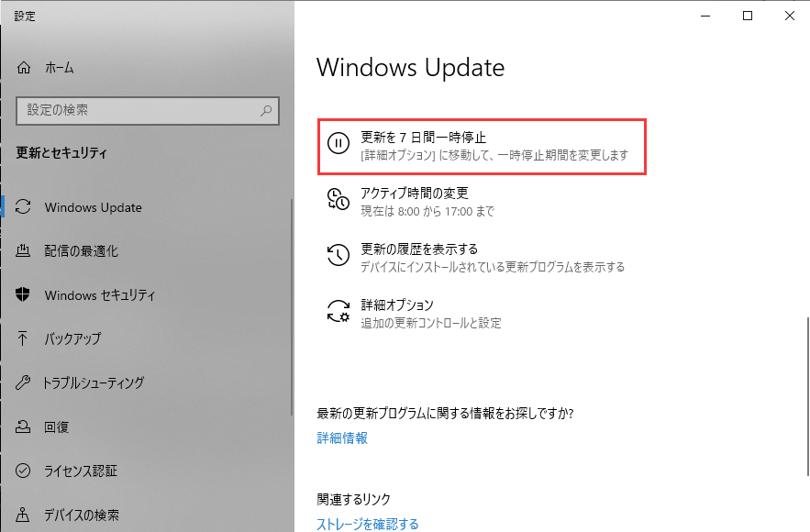Viewport: 810px width, 532px height.
Task: Select the 回復 (Recovery) sidebar icon
Action: tap(23, 427)
